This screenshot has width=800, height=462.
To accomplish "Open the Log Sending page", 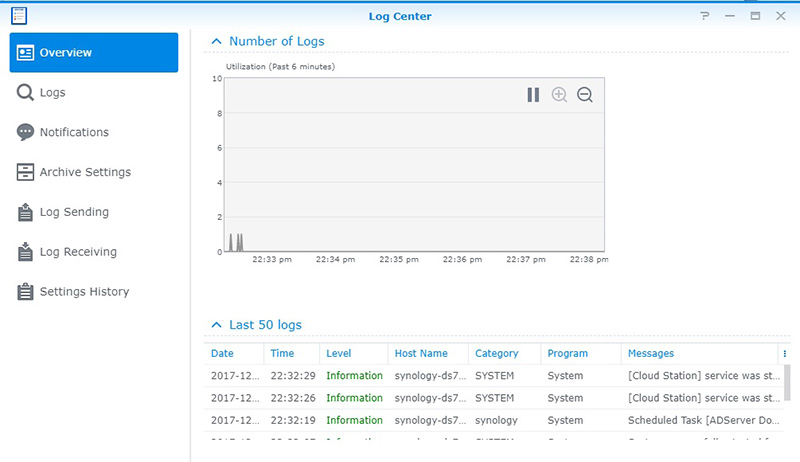I will (74, 212).
